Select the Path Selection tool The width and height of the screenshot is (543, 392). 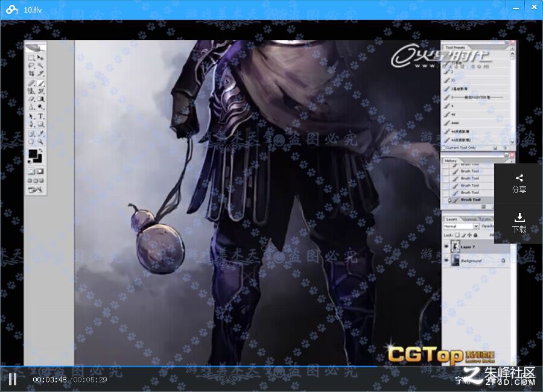(x=31, y=116)
